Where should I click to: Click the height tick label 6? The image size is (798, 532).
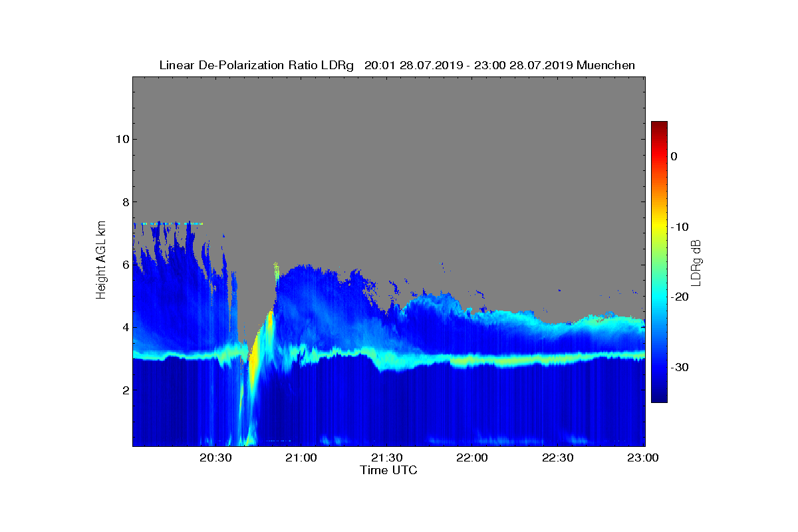[124, 265]
